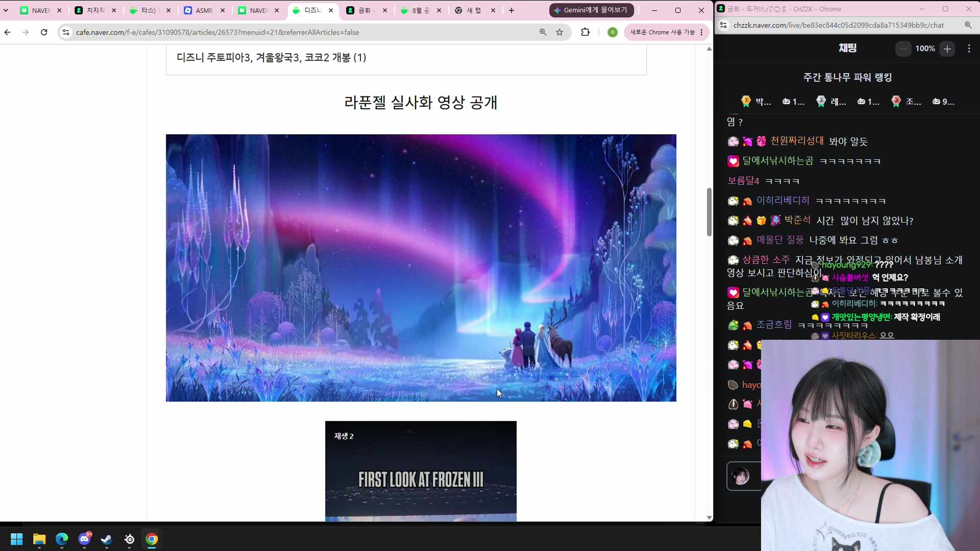Click username 보름달4 in chat
980x551 pixels.
[743, 181]
